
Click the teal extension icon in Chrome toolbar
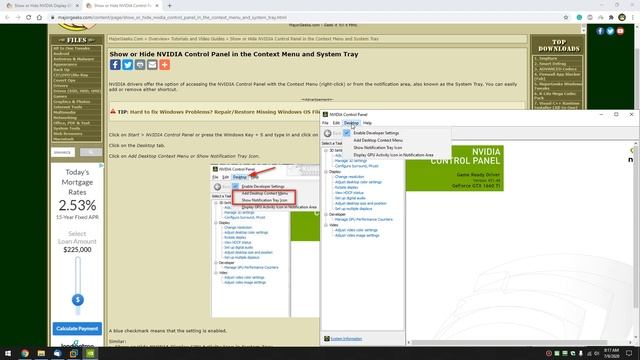click(579, 18)
